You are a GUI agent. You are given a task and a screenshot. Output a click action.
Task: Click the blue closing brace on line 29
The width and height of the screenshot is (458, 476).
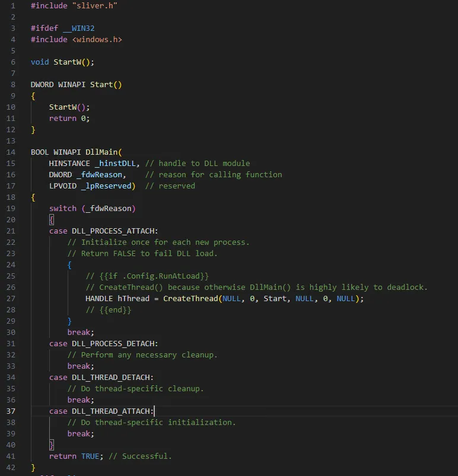tap(69, 321)
